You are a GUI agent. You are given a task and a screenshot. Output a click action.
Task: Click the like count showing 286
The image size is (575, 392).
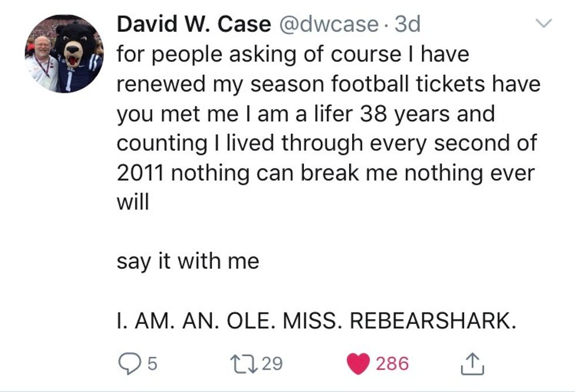coord(392,364)
